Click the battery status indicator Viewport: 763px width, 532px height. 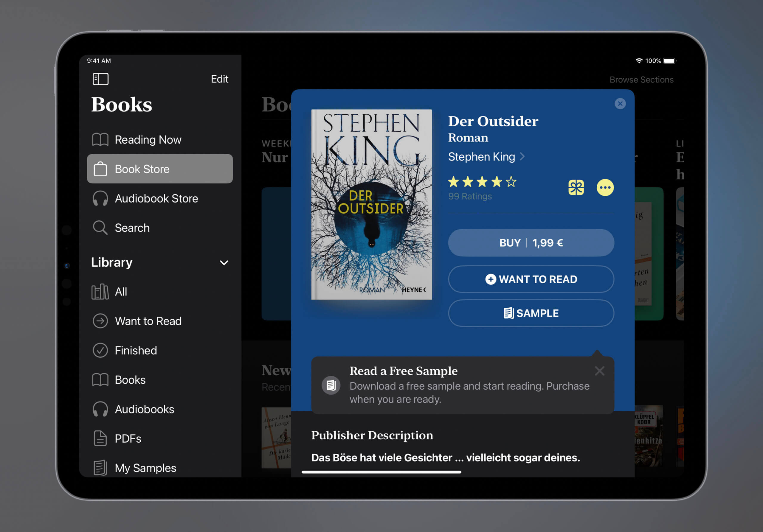tap(670, 61)
